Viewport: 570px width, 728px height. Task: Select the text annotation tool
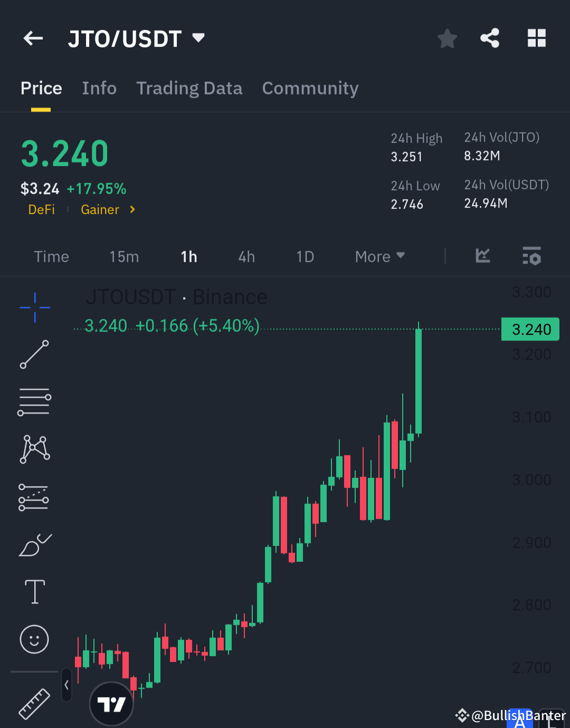pyautogui.click(x=34, y=592)
